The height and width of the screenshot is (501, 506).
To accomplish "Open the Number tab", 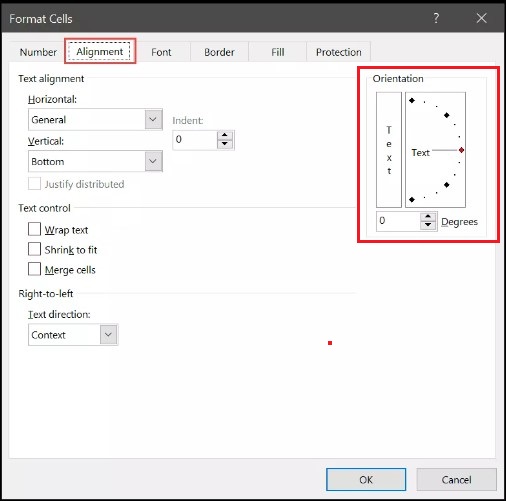I will click(x=38, y=52).
